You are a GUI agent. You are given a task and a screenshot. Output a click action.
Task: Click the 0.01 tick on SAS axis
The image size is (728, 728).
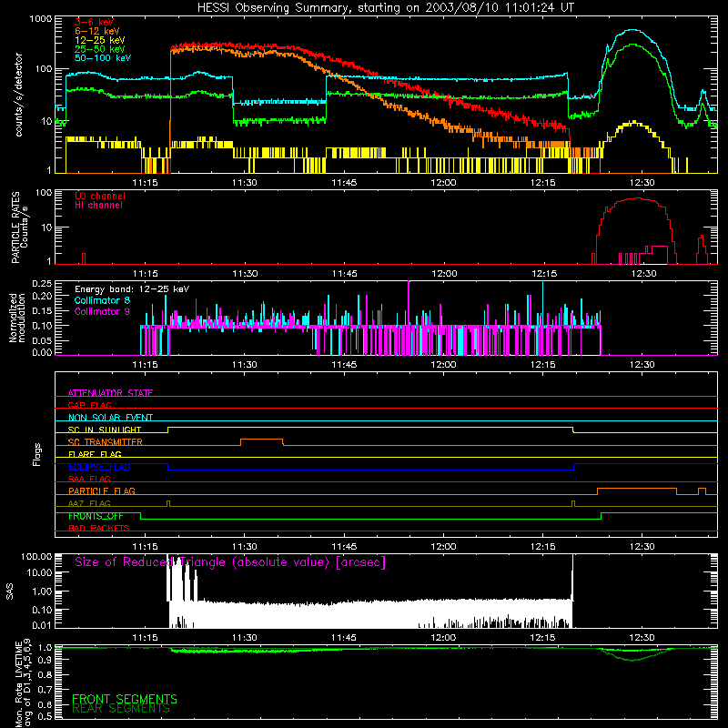click(42, 625)
